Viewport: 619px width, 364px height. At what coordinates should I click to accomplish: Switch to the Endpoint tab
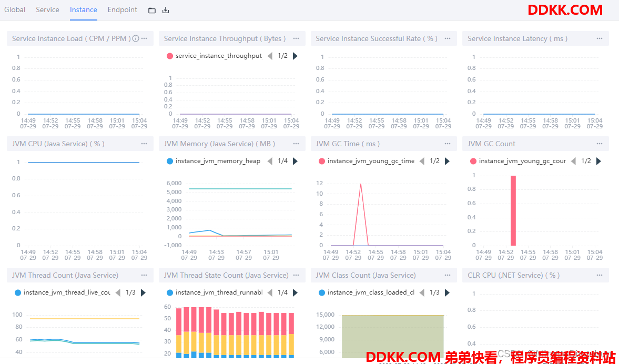pos(123,10)
